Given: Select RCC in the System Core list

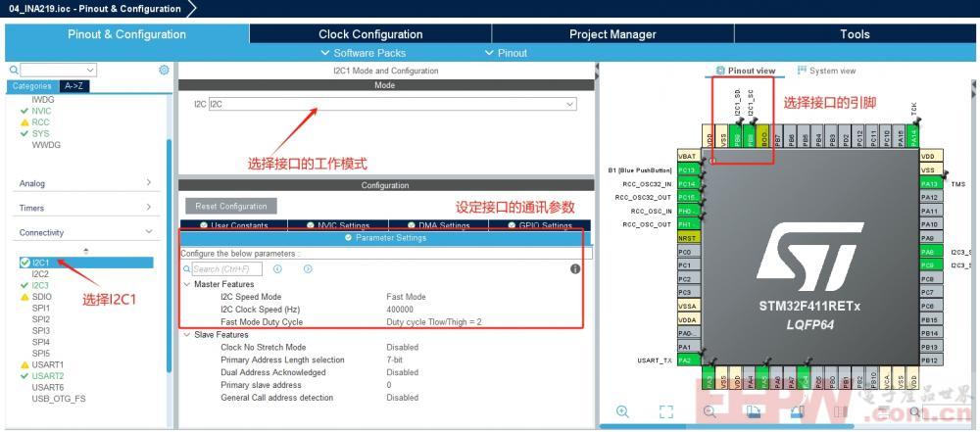Looking at the screenshot, I should pos(40,121).
